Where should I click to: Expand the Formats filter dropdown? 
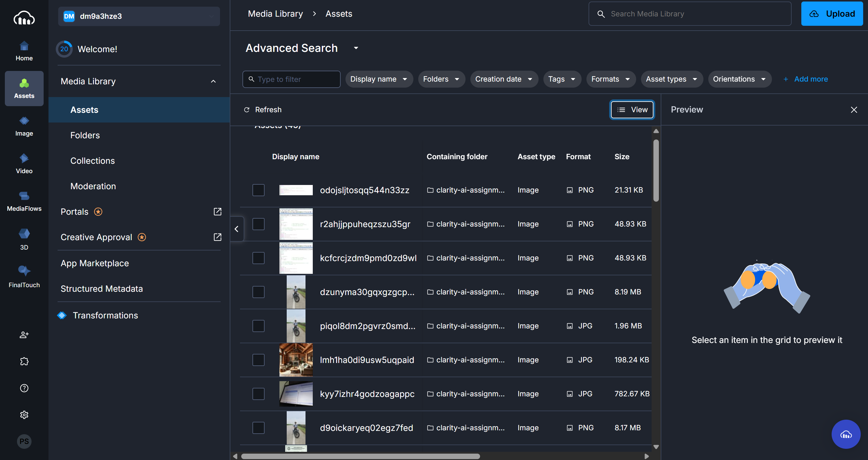[611, 79]
